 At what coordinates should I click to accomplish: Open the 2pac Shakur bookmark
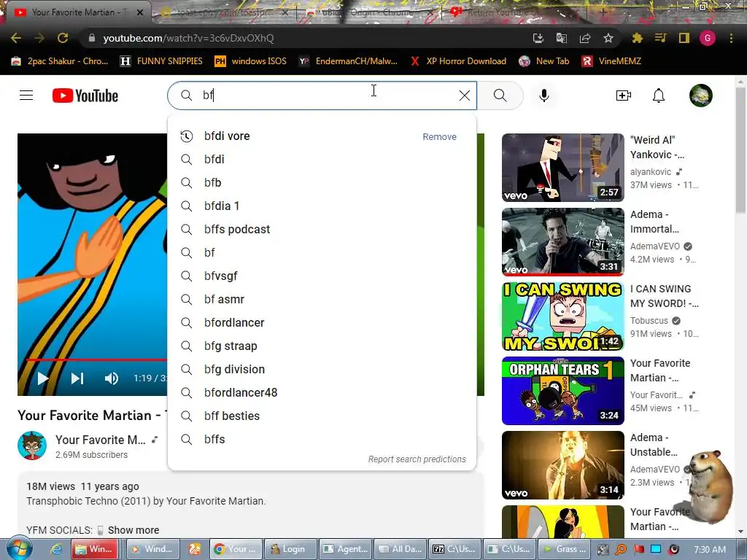tap(60, 61)
